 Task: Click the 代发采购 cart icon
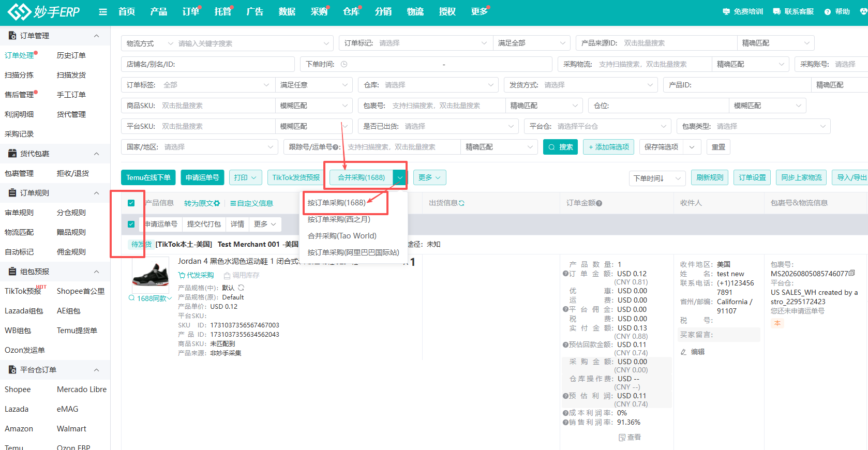pos(182,275)
